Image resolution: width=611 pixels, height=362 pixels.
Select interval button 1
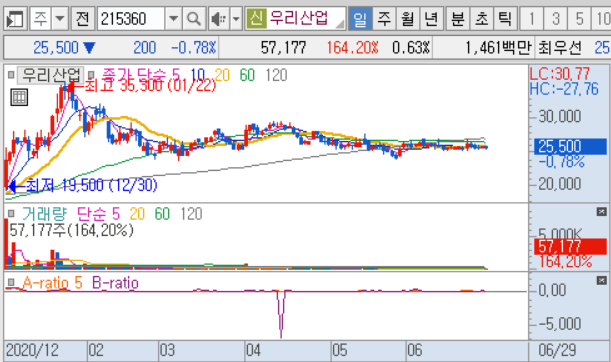(532, 18)
